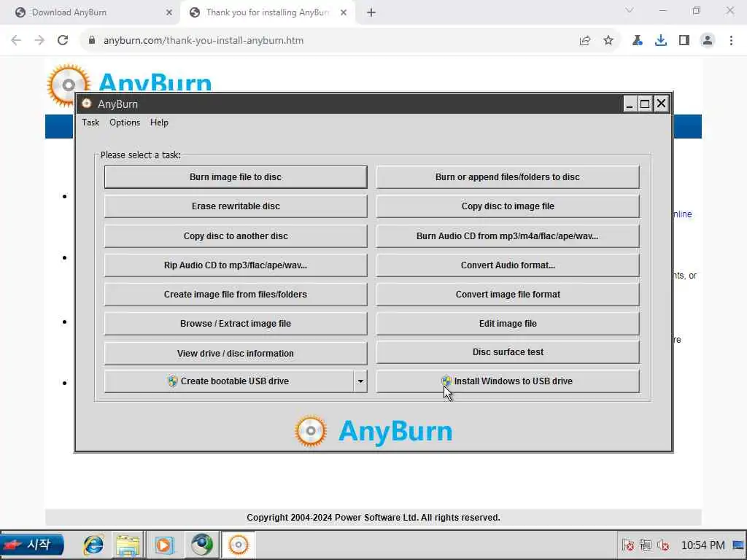747x560 pixels.
Task: Open the network tray icon
Action: (x=646, y=545)
